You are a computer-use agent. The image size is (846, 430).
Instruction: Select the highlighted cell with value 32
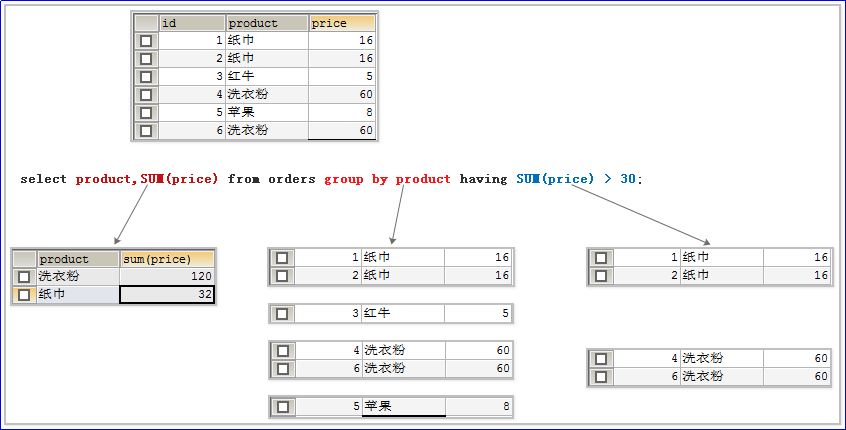tap(167, 295)
